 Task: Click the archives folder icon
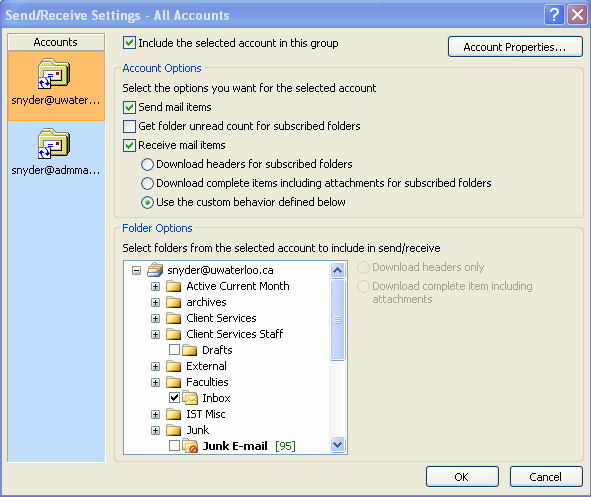[x=174, y=302]
